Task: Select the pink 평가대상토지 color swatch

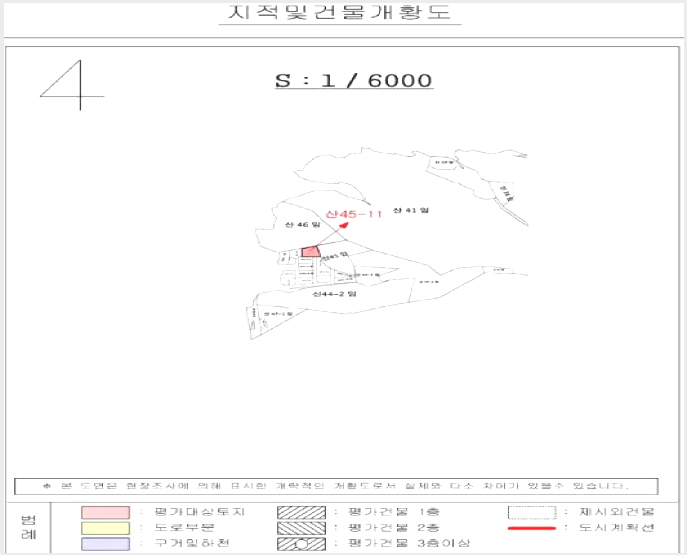Action: click(106, 512)
